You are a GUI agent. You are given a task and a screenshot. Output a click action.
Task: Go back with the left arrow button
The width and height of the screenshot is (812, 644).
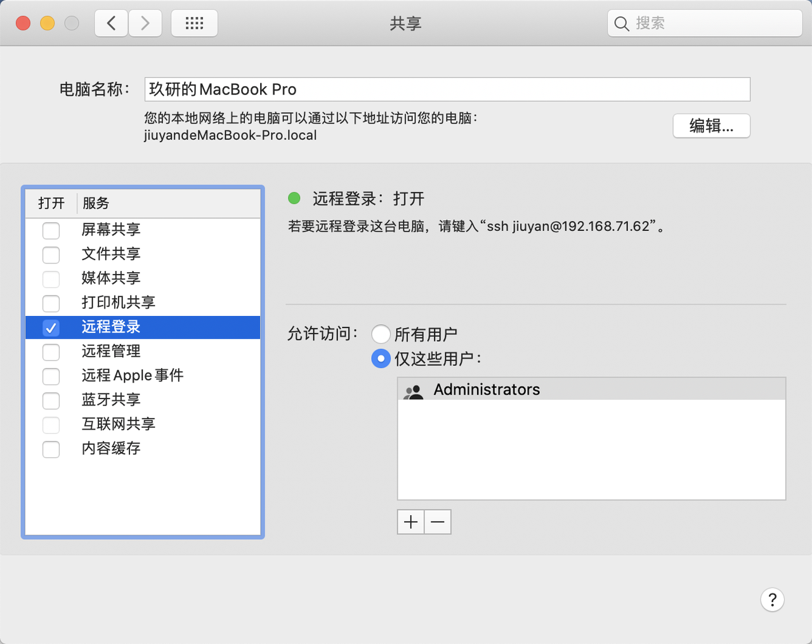pyautogui.click(x=112, y=23)
